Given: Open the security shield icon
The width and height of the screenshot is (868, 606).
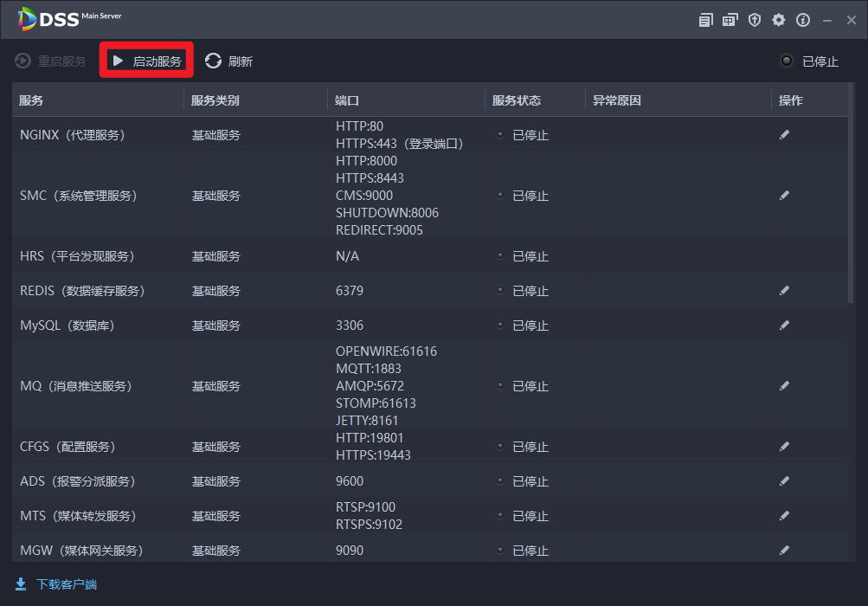Looking at the screenshot, I should point(755,20).
